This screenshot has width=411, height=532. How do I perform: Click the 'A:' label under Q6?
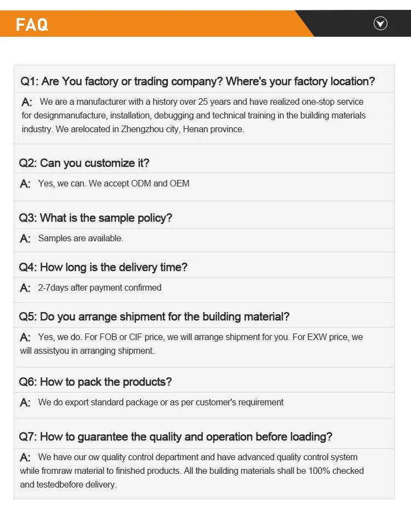click(x=25, y=403)
